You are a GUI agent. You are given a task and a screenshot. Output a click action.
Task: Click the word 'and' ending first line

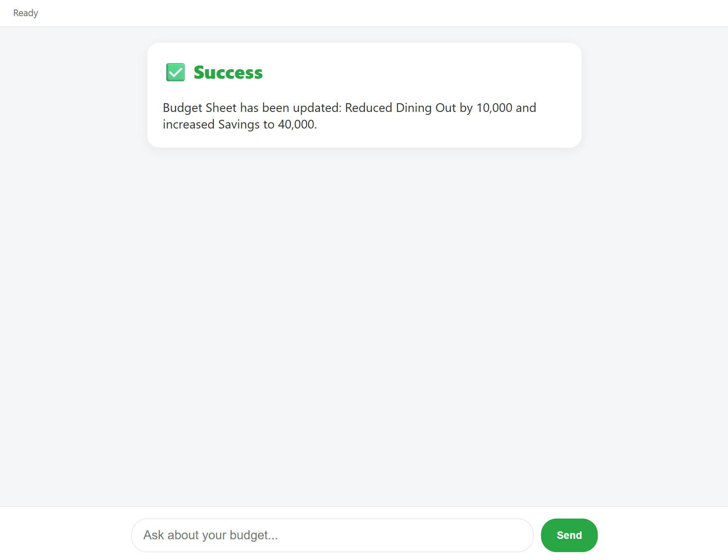(526, 108)
